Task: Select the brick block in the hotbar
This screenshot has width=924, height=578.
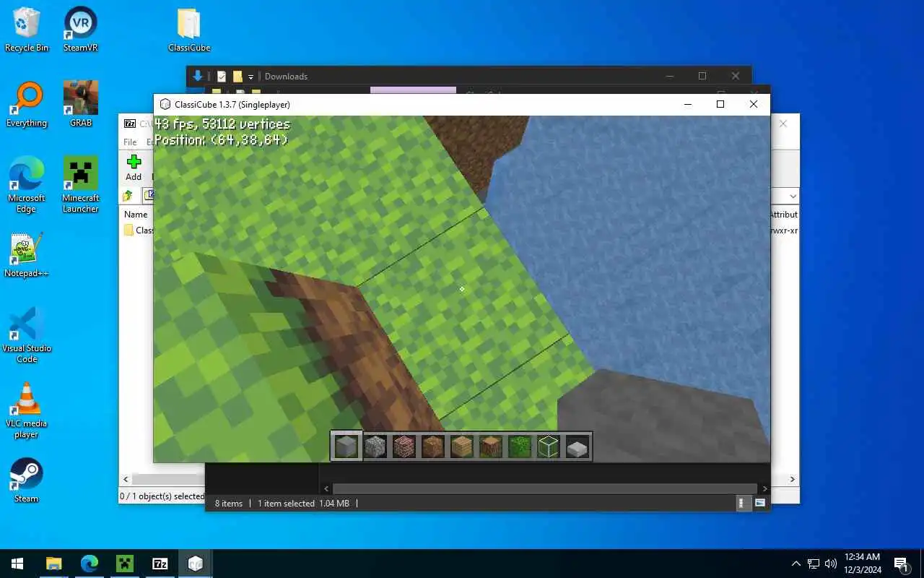Action: pyautogui.click(x=404, y=447)
